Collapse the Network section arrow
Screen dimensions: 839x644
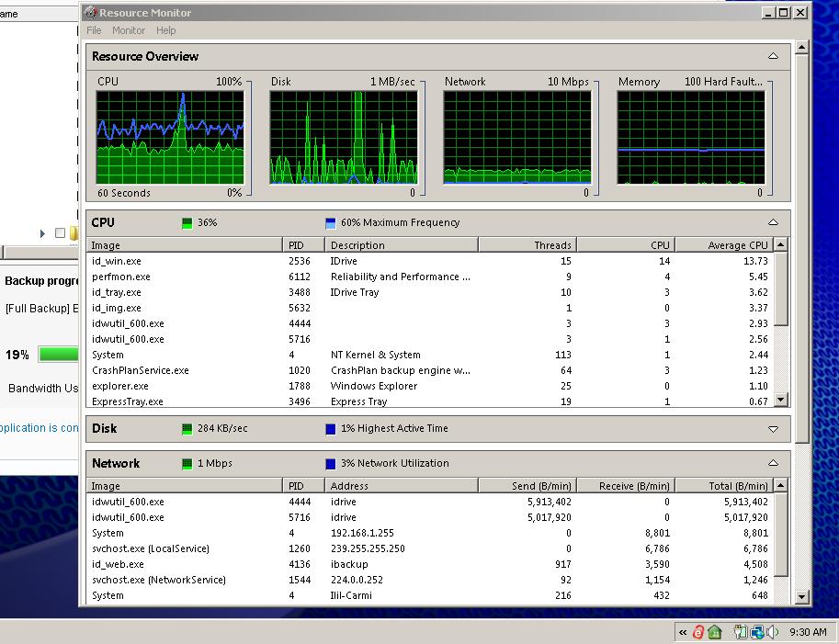773,463
